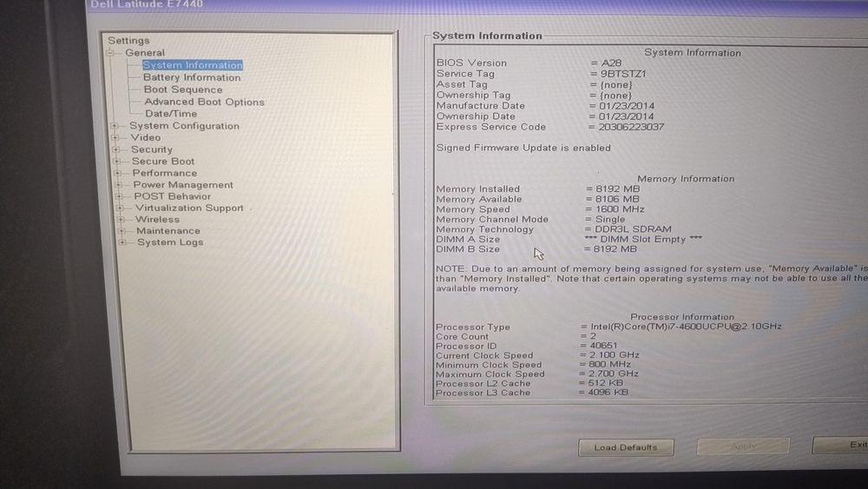Click Dell Latitude E7440 title text
Screen dimensions: 868x489
pyautogui.click(x=147, y=4)
